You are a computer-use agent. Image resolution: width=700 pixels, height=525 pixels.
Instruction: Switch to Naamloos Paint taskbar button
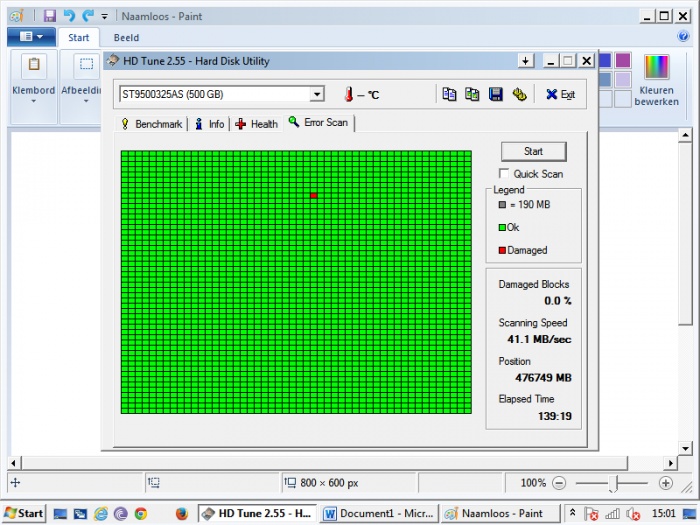coord(500,513)
